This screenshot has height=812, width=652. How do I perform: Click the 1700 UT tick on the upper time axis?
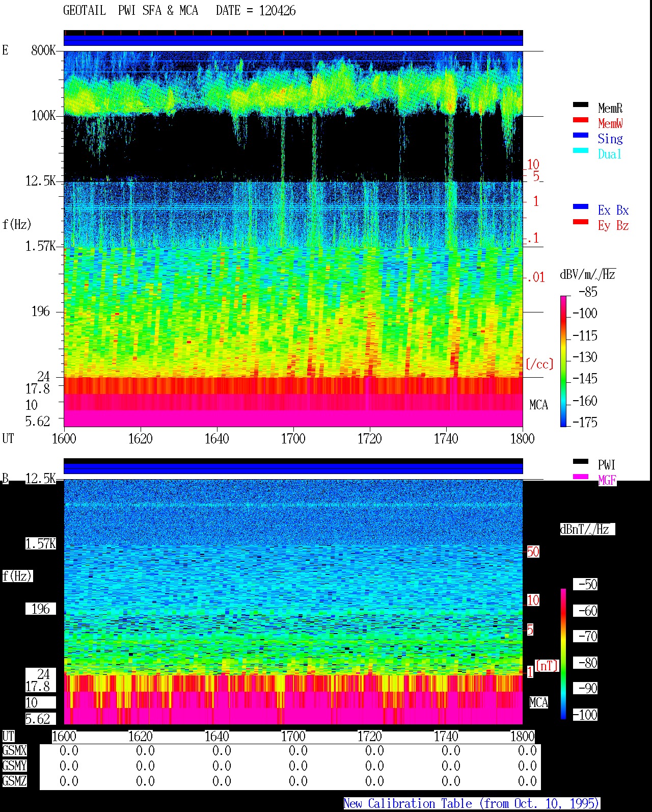point(293,438)
